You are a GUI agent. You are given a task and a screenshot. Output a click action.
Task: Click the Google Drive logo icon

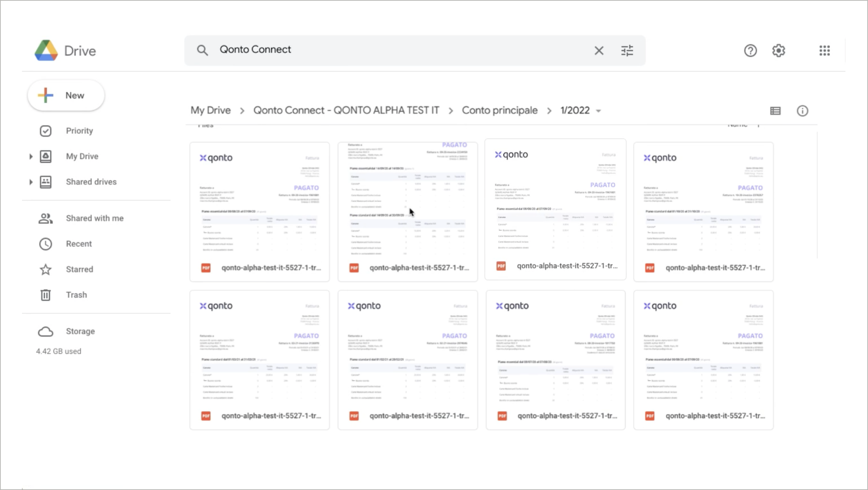[x=46, y=50]
